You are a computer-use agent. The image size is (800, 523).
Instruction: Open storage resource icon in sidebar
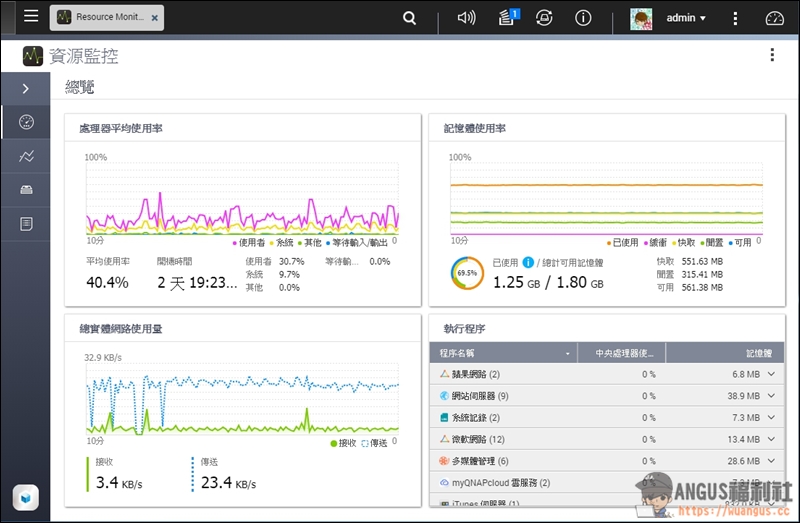pos(26,190)
